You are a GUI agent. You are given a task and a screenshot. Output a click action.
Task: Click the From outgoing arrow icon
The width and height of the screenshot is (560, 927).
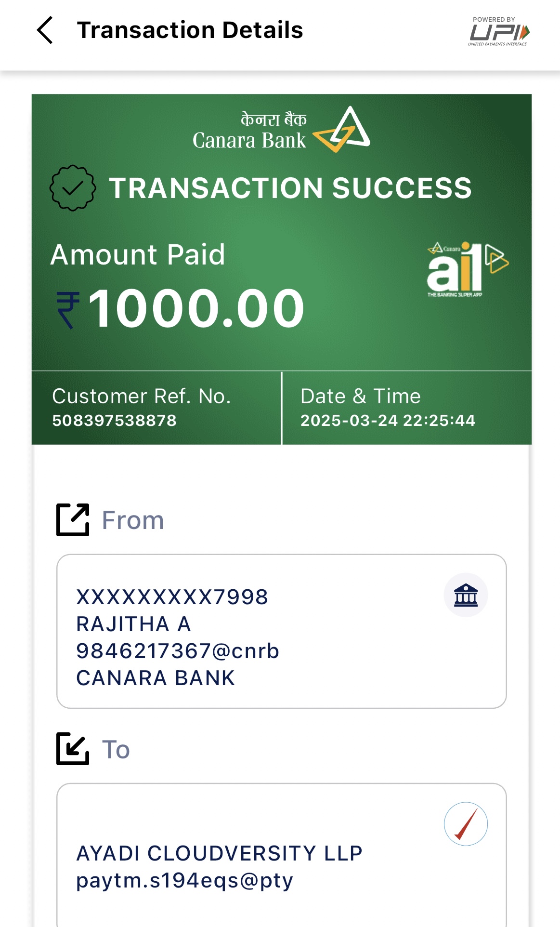tap(73, 520)
